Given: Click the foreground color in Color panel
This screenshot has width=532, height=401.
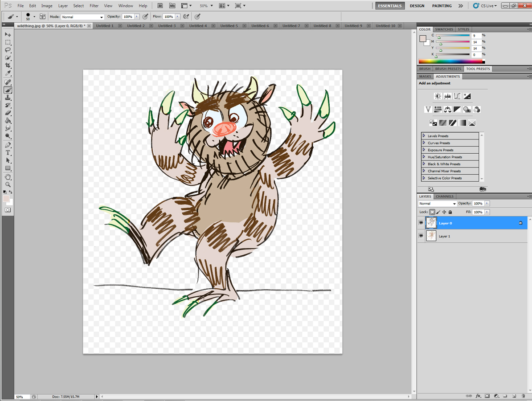Looking at the screenshot, I should pyautogui.click(x=423, y=38).
